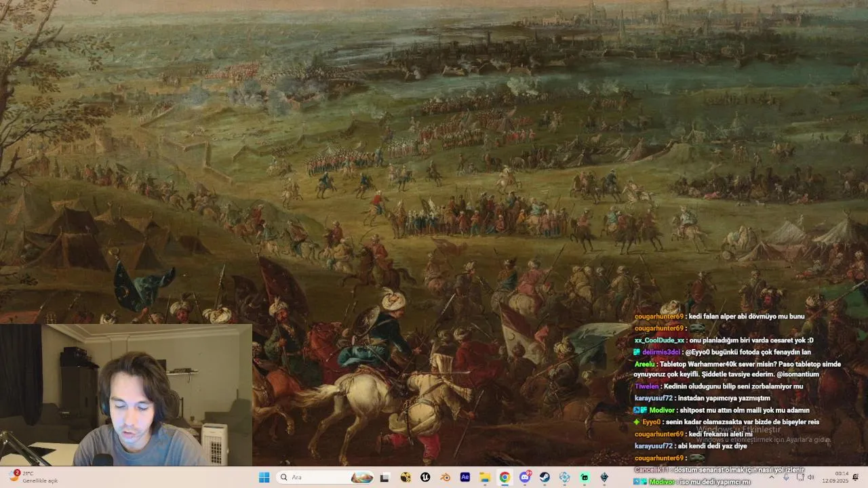Open Discord from the taskbar
This screenshot has height=488, width=868.
525,477
